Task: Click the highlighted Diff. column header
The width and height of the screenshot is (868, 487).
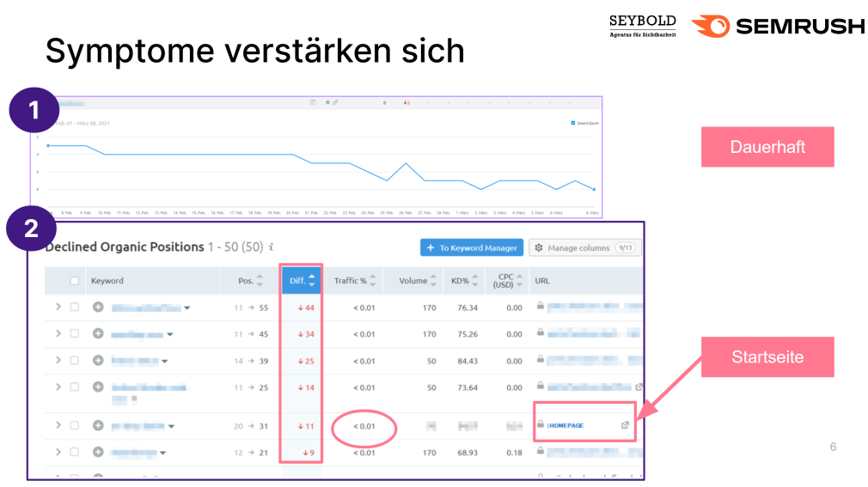Action: coord(302,281)
